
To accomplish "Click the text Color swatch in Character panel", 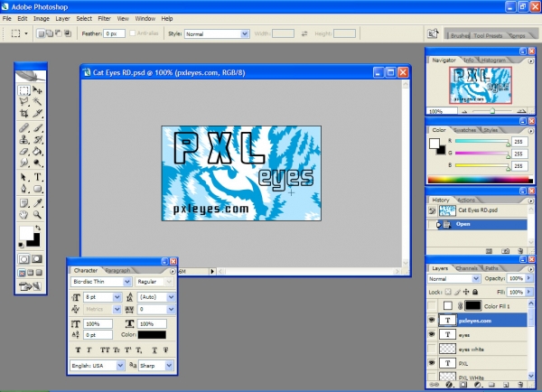I will point(152,334).
